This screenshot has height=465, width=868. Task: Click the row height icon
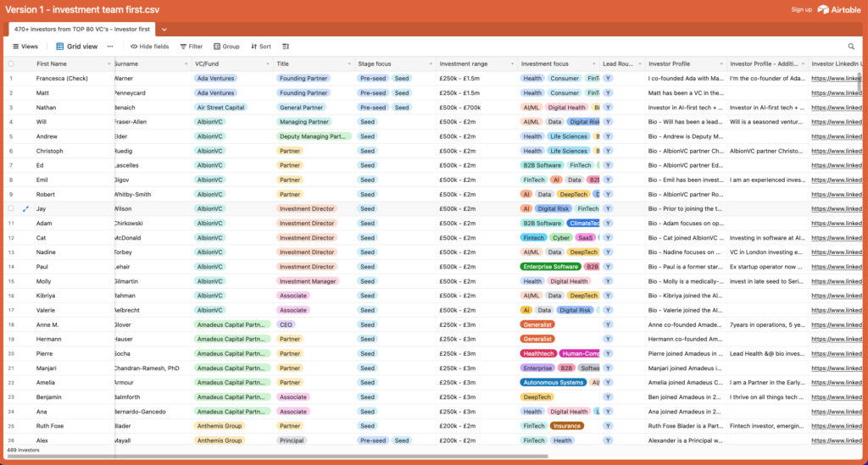pos(286,47)
